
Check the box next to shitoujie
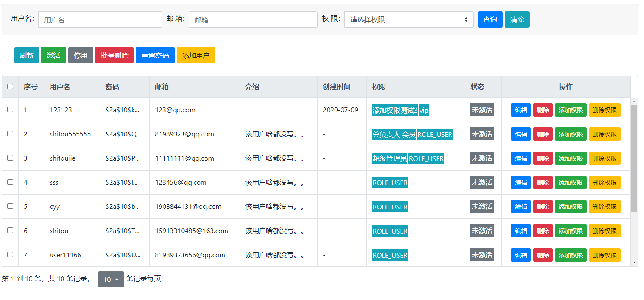(10, 158)
